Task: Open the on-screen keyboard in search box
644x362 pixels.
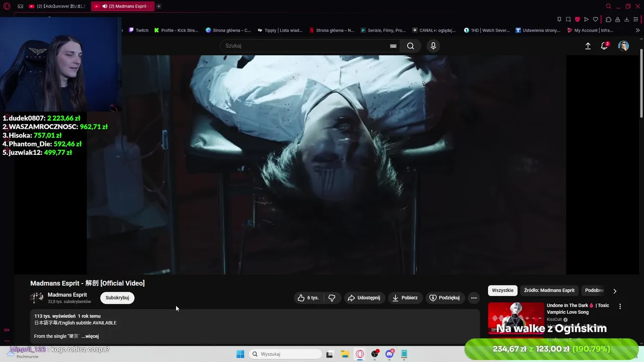Action: [x=393, y=46]
